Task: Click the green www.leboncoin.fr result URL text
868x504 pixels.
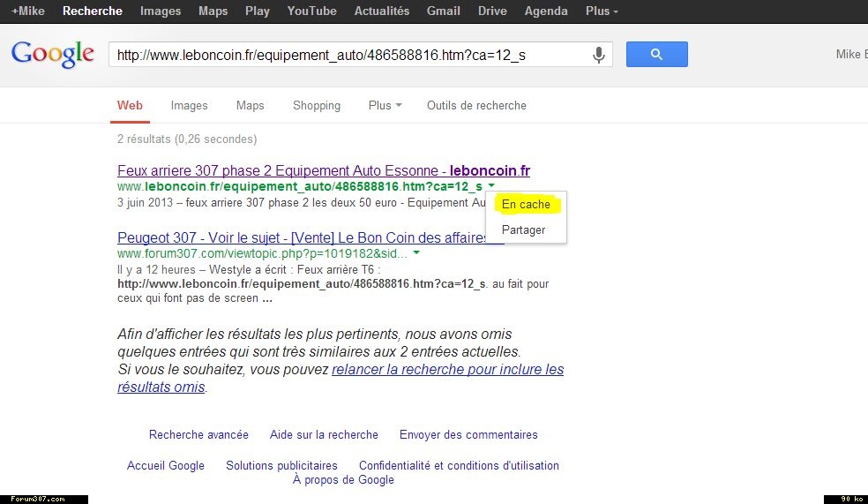Action: click(300, 186)
